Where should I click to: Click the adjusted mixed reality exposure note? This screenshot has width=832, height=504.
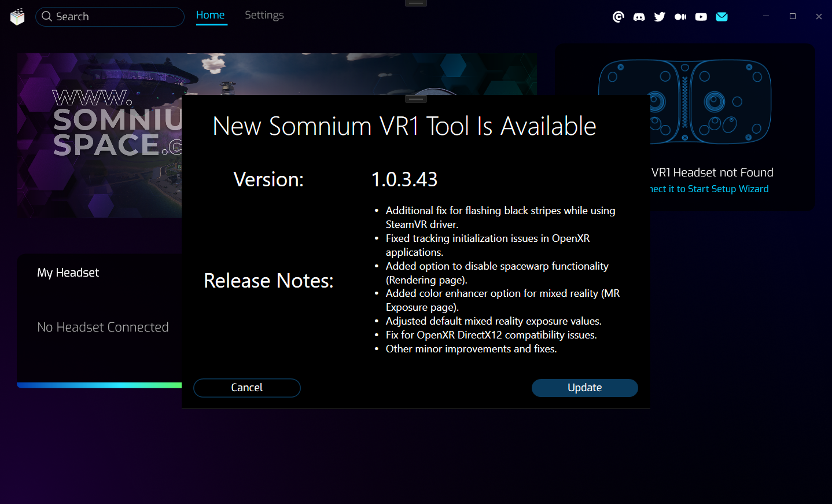click(494, 321)
